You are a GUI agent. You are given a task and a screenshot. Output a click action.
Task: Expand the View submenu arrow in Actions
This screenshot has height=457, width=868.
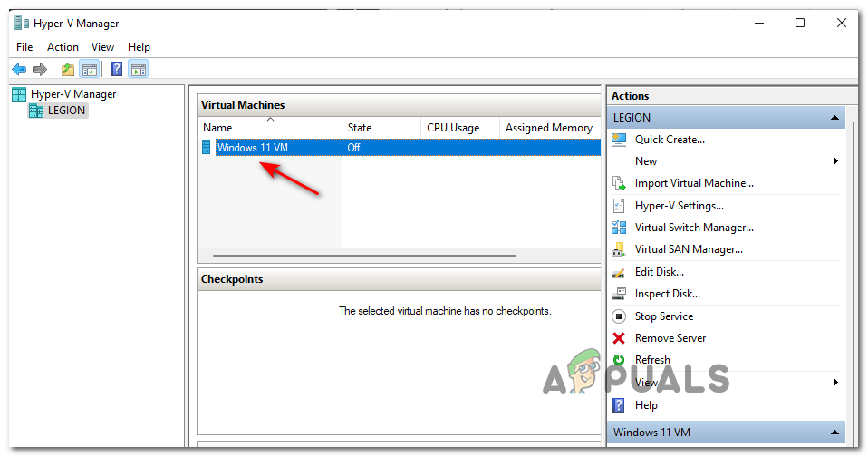point(835,383)
